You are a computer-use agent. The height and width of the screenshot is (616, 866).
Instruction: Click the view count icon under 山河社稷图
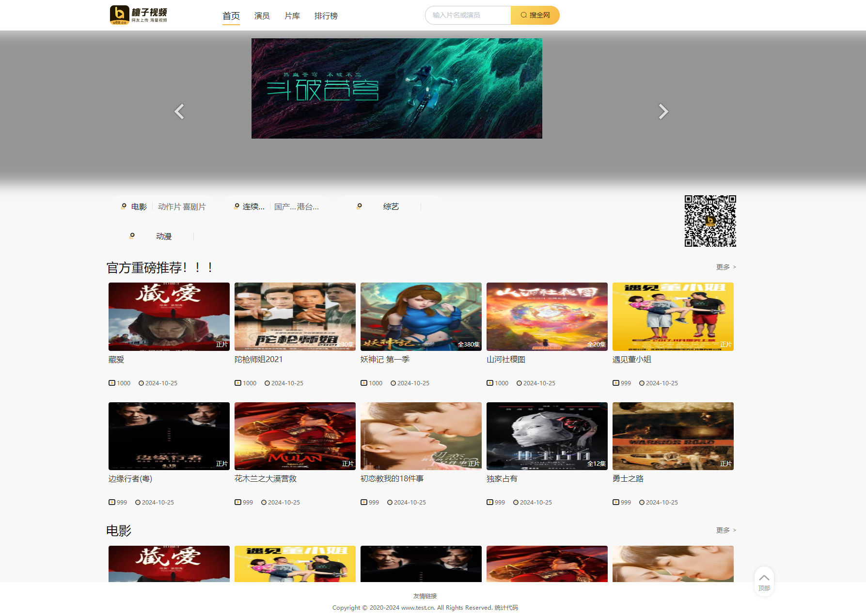(x=490, y=383)
